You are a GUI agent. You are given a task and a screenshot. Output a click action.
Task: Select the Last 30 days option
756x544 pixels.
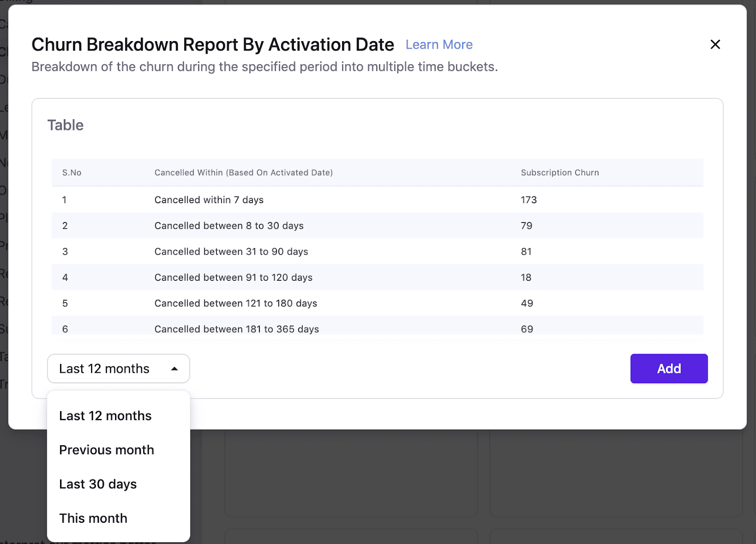98,484
